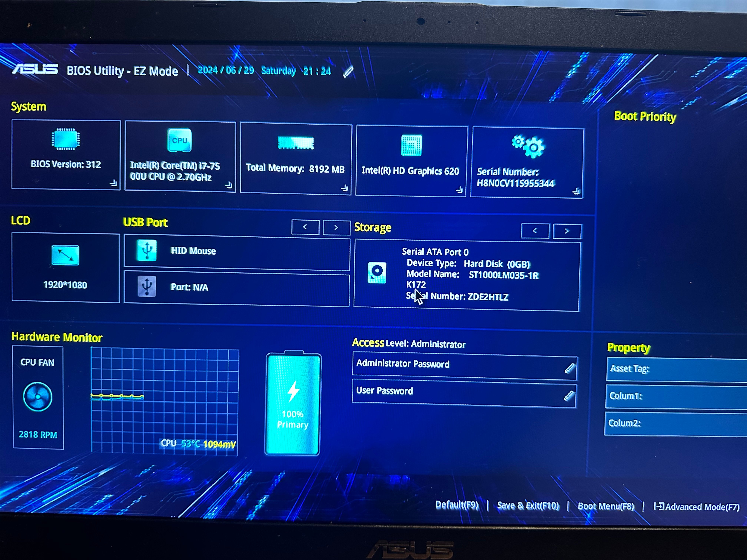Screen dimensions: 747x560
Task: Click the USB icon beside HID Mouse
Action: point(147,251)
